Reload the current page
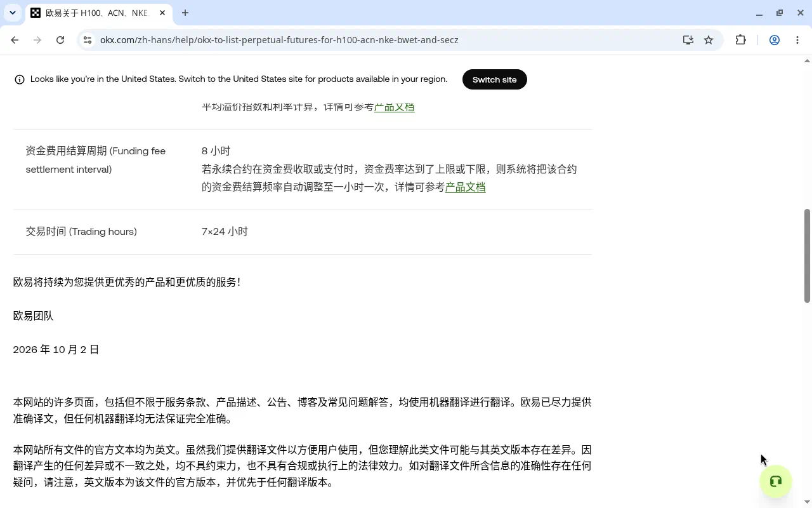 click(60, 40)
